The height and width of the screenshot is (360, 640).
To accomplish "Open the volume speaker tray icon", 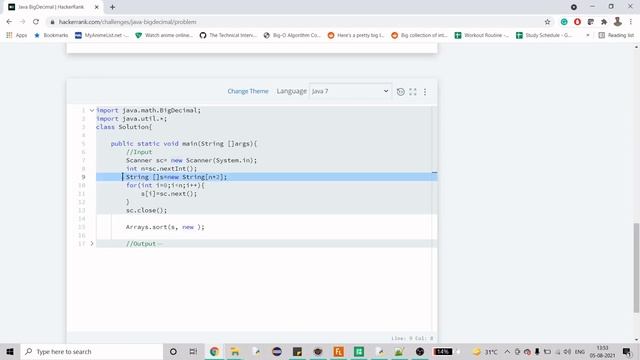I will coord(567,351).
